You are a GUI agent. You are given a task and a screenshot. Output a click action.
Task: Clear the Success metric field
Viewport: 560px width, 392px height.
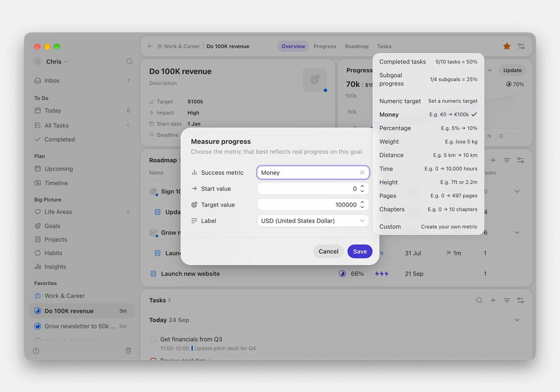362,173
